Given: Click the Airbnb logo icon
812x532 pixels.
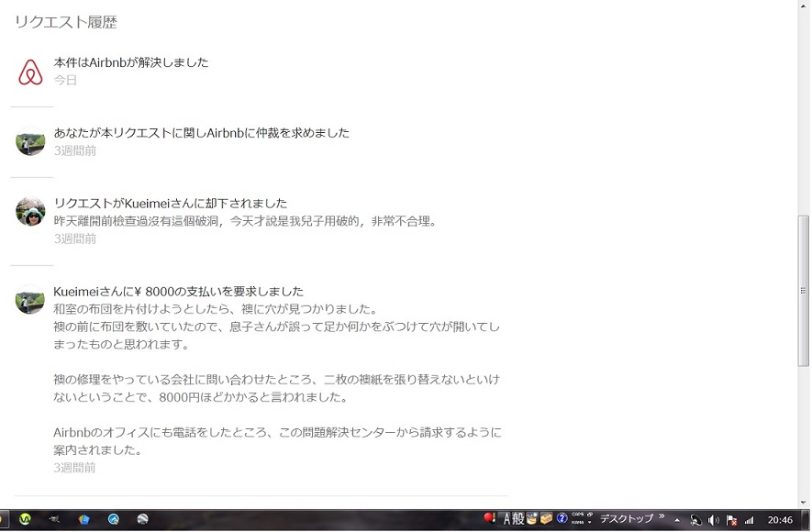Looking at the screenshot, I should coord(30,72).
